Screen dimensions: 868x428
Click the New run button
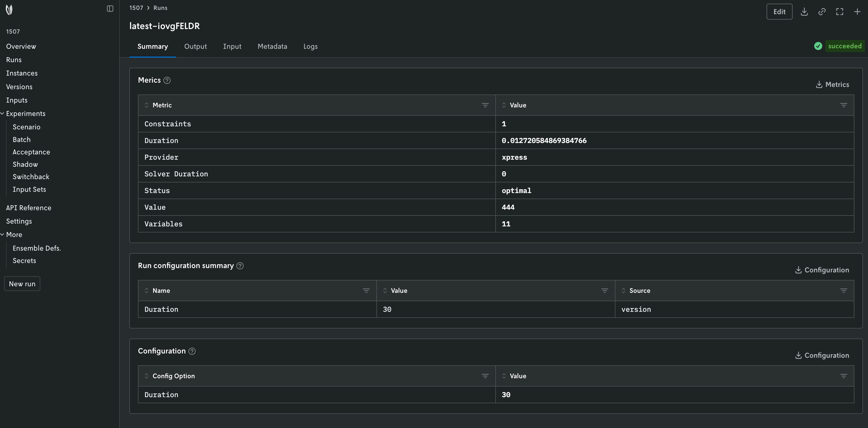point(22,284)
